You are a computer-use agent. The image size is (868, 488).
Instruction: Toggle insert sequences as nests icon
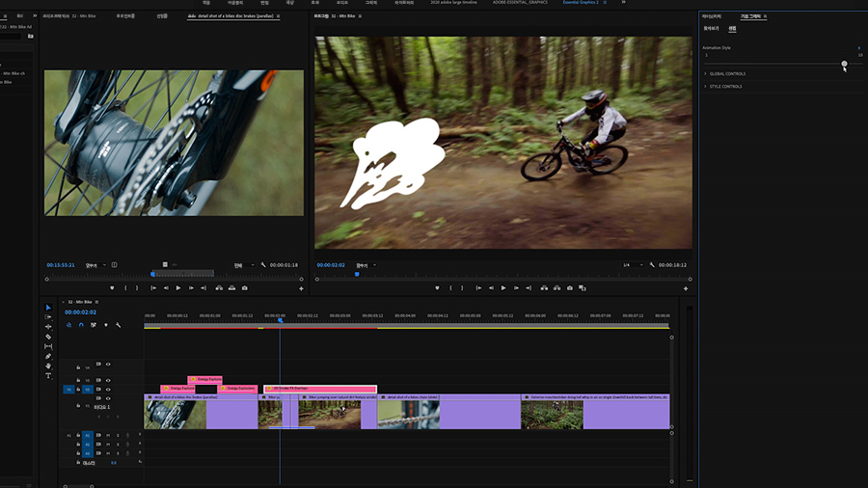tap(68, 325)
